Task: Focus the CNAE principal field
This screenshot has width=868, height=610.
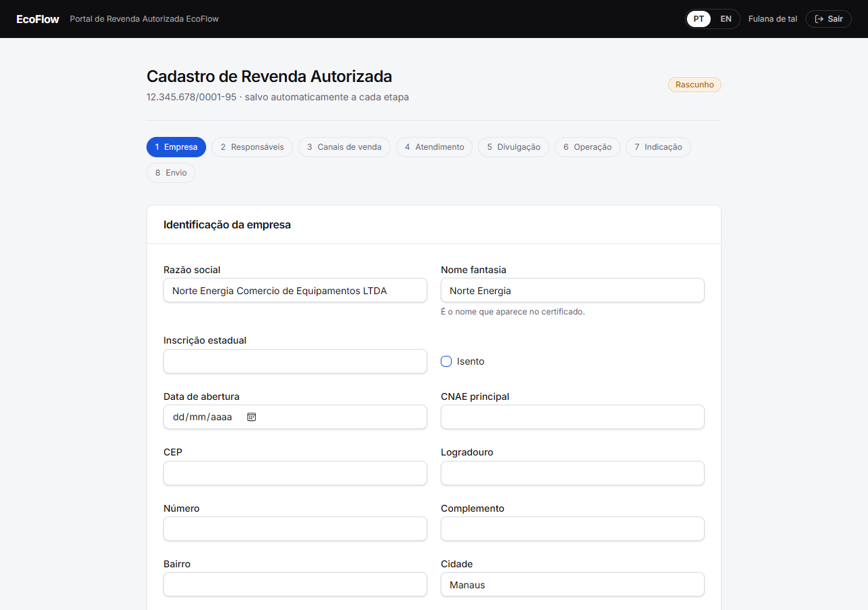Action: click(572, 417)
